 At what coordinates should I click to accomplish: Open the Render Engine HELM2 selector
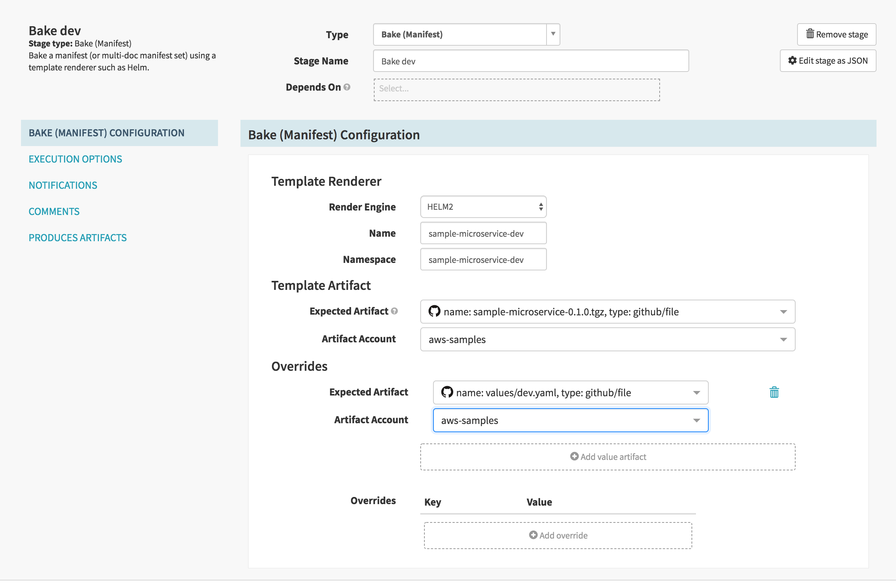point(483,207)
